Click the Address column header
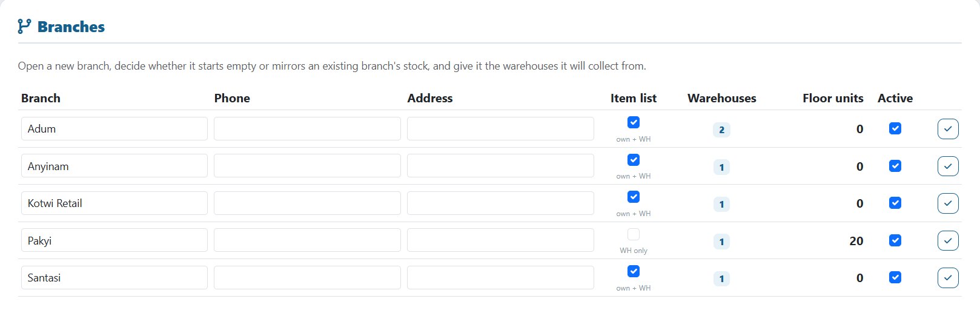 pyautogui.click(x=430, y=98)
